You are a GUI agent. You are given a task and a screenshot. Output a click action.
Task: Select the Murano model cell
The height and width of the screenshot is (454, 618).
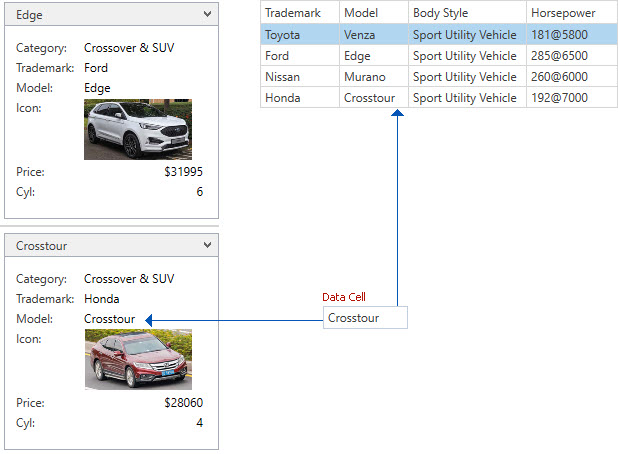(374, 76)
